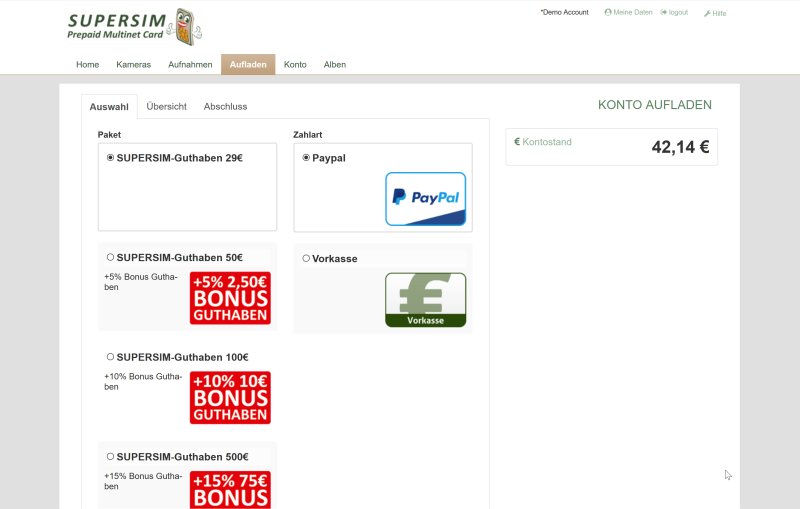800x509 pixels.
Task: Select SUPERSIM-Guthaben 100€ package
Action: tap(110, 357)
